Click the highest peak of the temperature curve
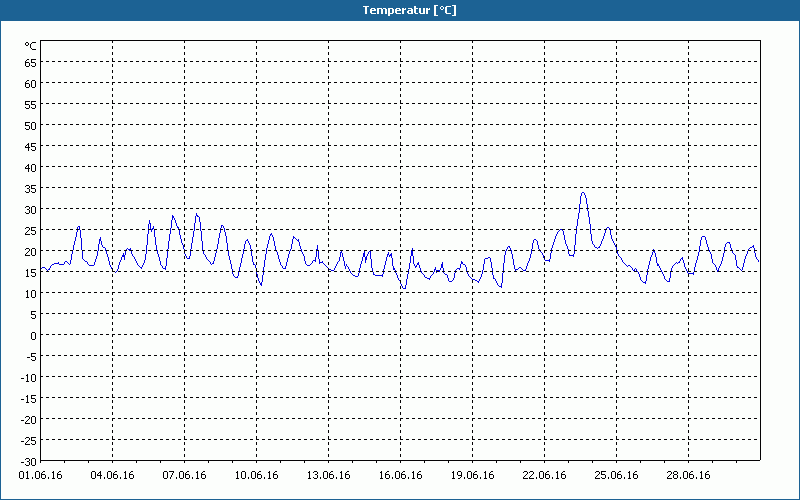The width and height of the screenshot is (800, 500). tap(583, 192)
